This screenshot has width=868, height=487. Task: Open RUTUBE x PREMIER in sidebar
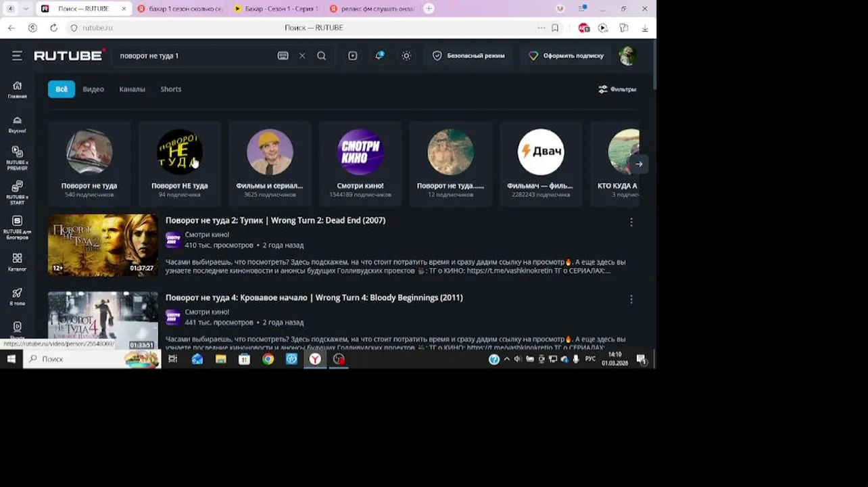(x=18, y=158)
